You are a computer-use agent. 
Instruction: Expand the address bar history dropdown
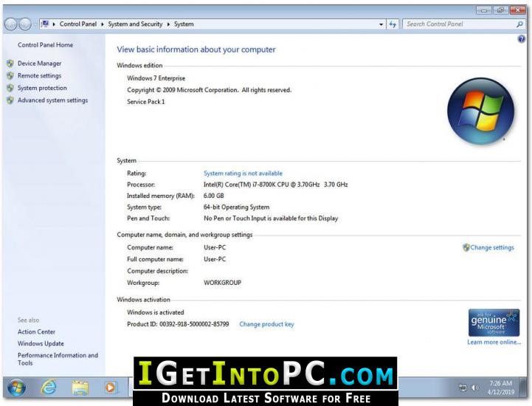tap(381, 24)
